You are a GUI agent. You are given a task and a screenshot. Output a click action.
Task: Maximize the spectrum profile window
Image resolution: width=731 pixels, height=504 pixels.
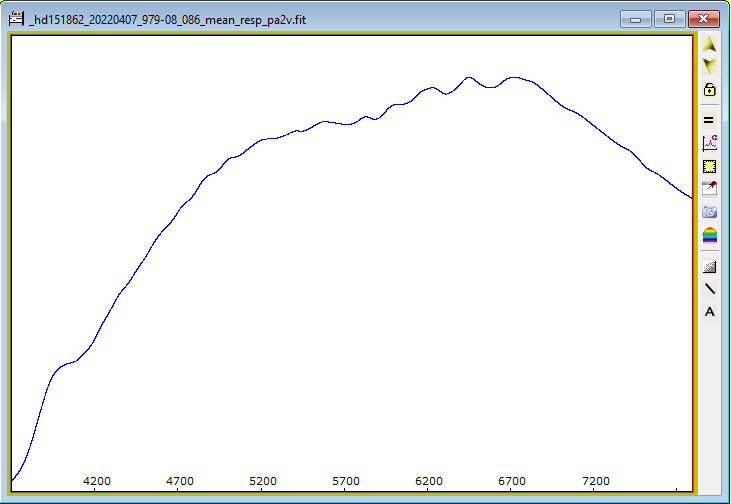tap(669, 19)
